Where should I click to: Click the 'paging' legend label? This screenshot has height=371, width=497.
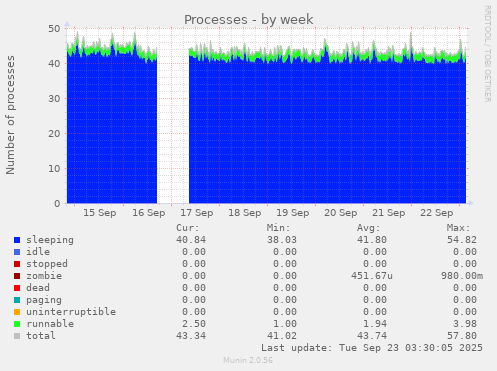(x=44, y=300)
